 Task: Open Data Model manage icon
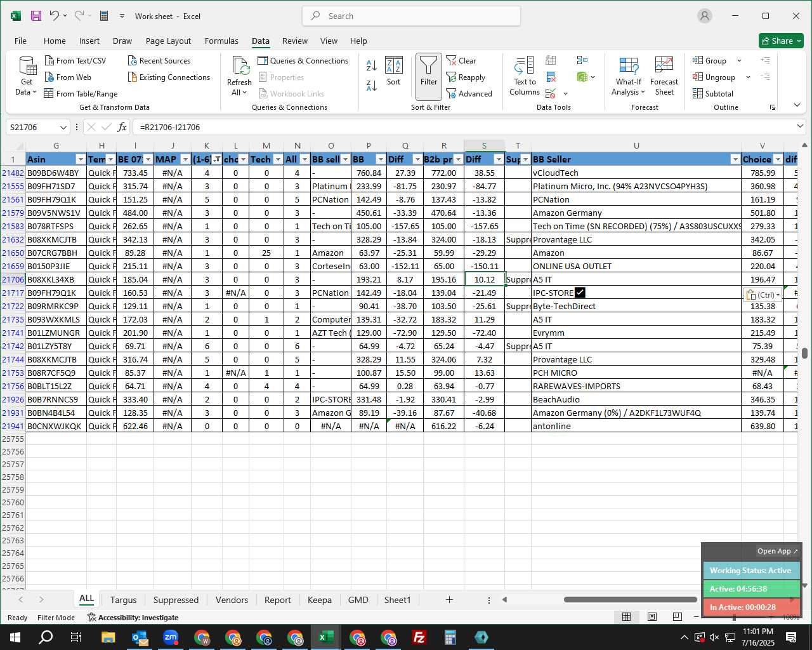point(582,77)
